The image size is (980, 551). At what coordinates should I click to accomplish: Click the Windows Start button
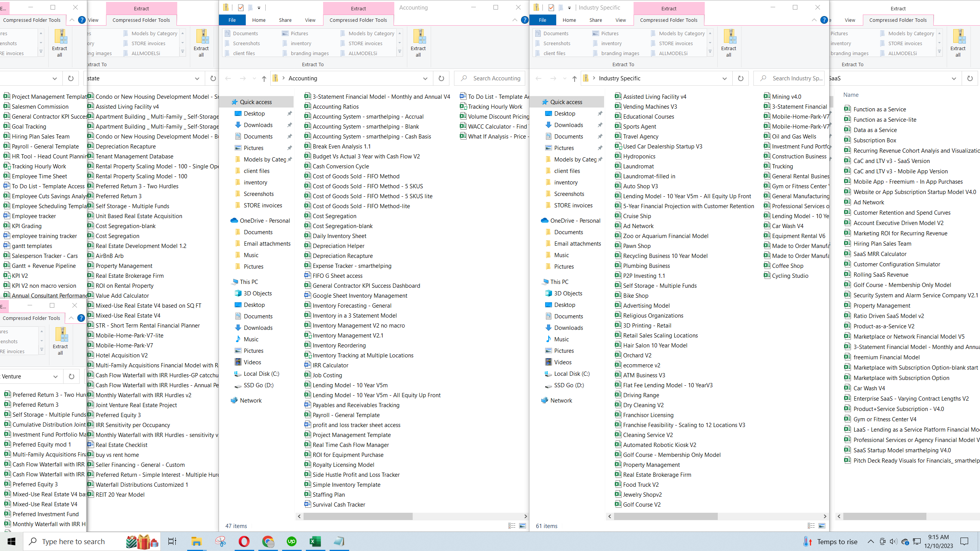[x=11, y=541]
